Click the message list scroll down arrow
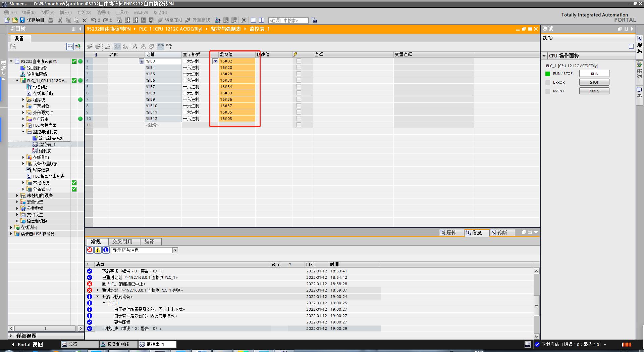The height and width of the screenshot is (352, 644). tap(536, 336)
